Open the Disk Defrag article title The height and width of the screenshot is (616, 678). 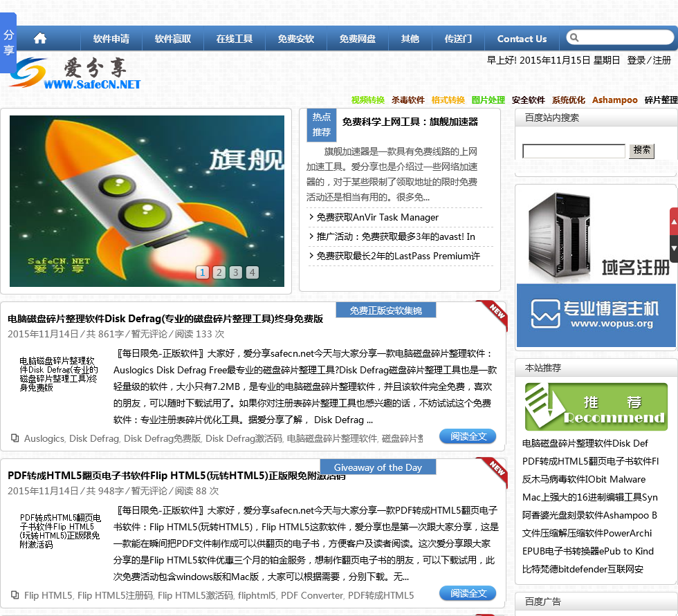tap(165, 319)
